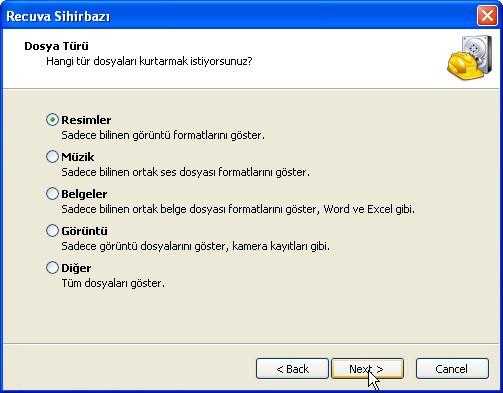Click the 'Tüm dosyaları göster' description

point(113,283)
